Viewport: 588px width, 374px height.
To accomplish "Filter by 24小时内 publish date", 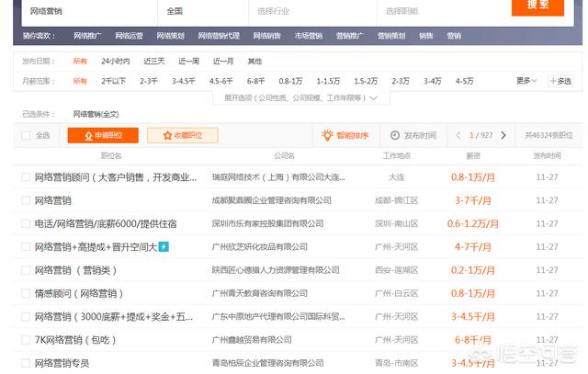I will click(115, 61).
